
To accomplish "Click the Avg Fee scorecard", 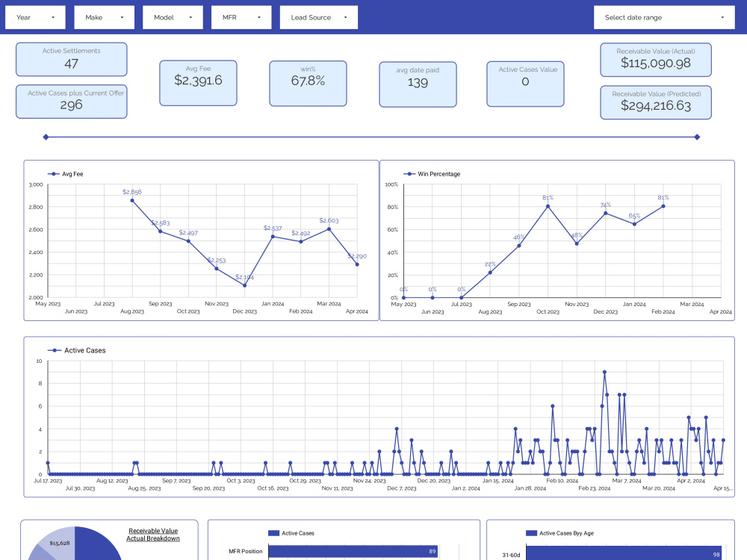I will click(198, 83).
